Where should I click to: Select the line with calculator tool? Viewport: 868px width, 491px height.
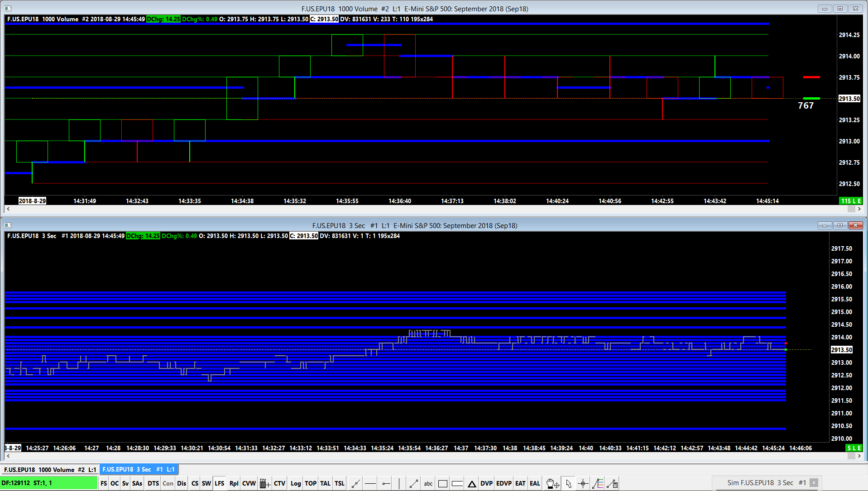point(612,483)
